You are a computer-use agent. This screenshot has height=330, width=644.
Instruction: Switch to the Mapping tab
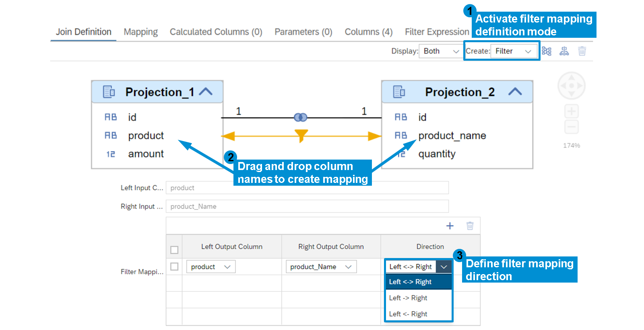(140, 32)
